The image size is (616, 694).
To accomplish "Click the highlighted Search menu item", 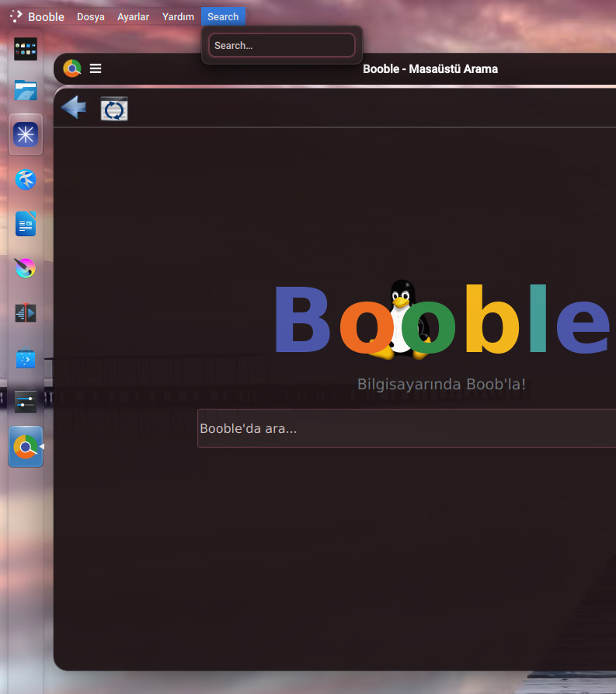I will (x=223, y=16).
